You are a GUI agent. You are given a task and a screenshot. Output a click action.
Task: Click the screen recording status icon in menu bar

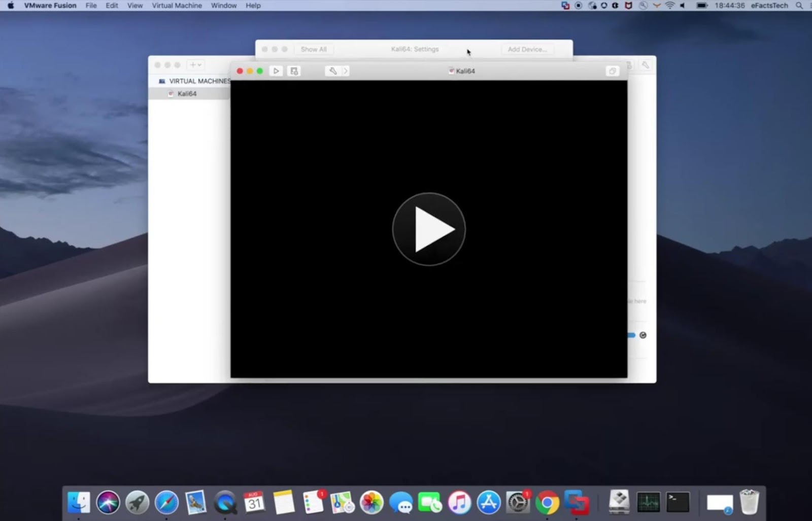579,6
